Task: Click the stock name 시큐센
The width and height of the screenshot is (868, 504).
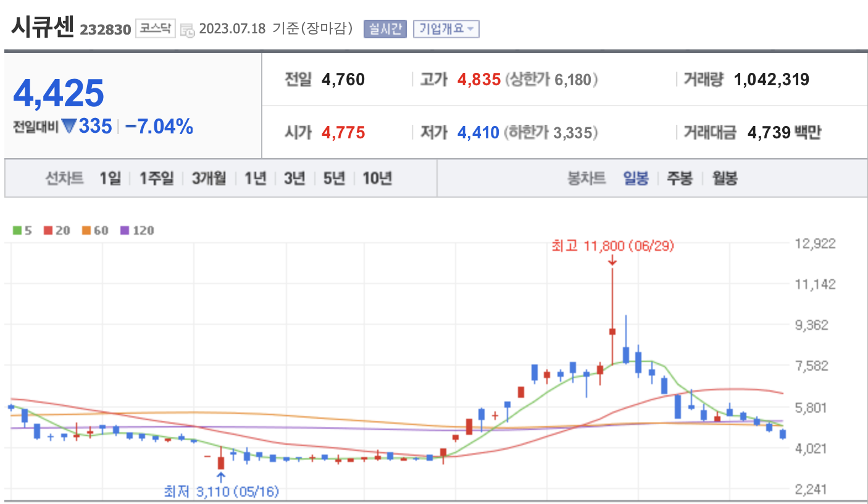Action: pos(43,26)
